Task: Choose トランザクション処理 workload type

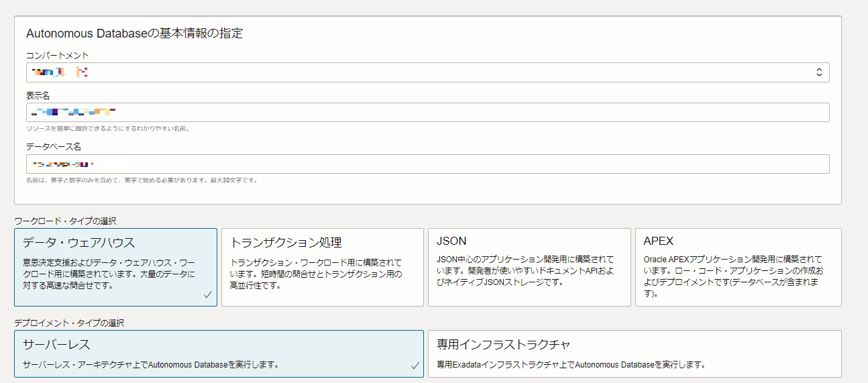Action: 322,267
